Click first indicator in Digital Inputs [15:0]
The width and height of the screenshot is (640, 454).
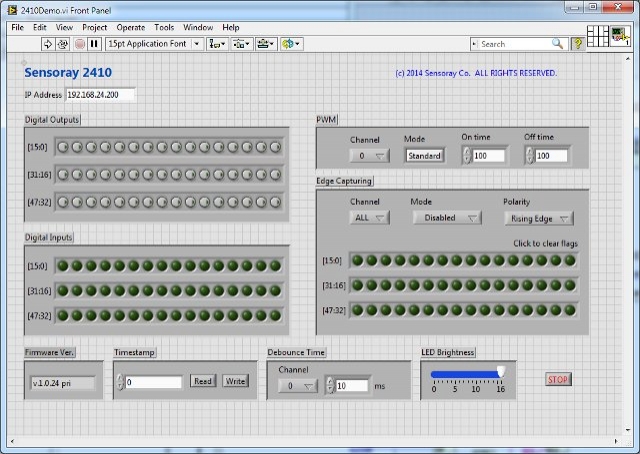[x=63, y=266]
